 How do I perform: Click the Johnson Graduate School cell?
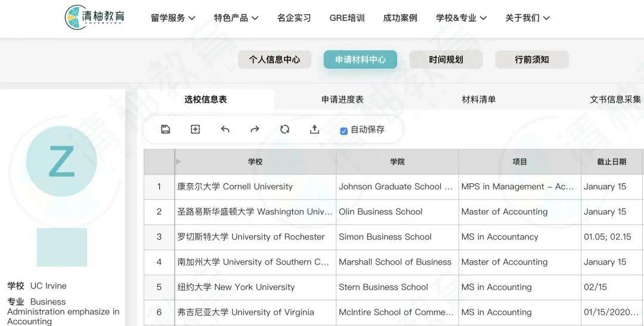click(397, 187)
